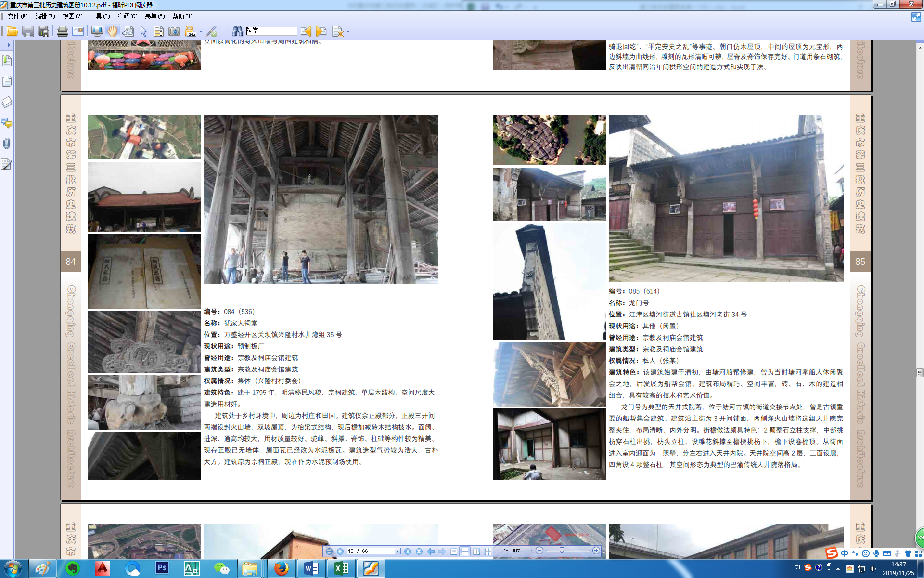This screenshot has width=924, height=578.
Task: Select the Hand tool
Action: tap(112, 31)
